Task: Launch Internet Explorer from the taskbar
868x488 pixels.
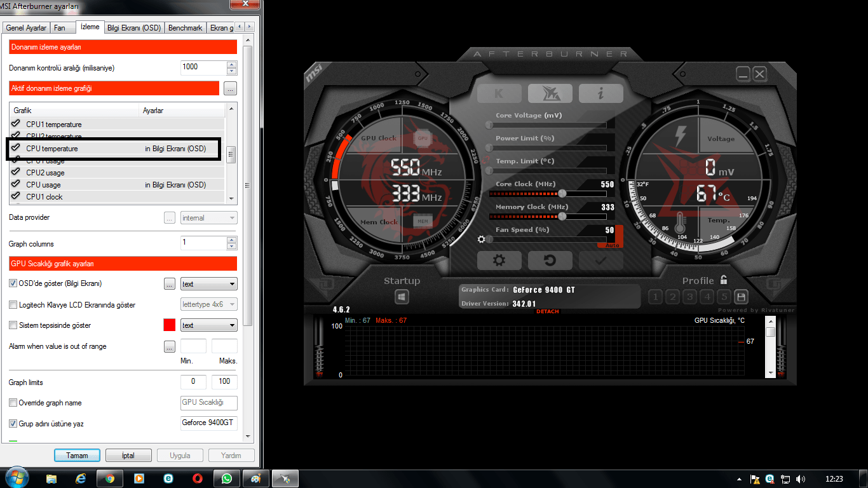Action: point(81,478)
